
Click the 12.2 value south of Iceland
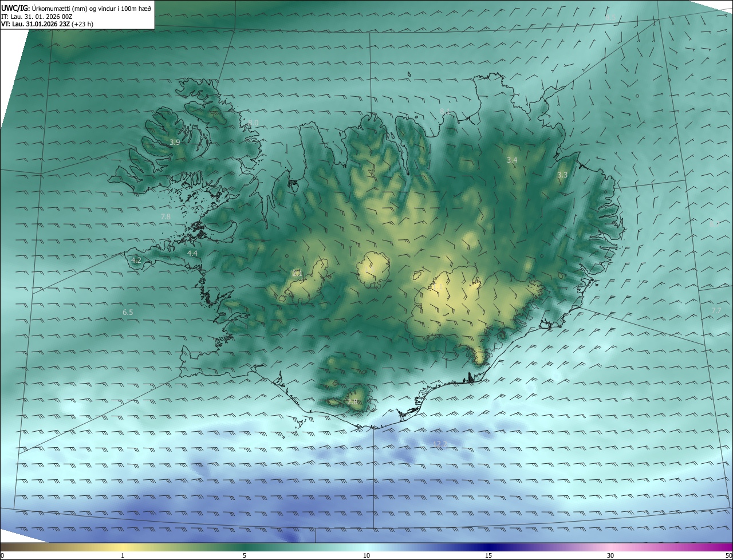[x=440, y=444]
